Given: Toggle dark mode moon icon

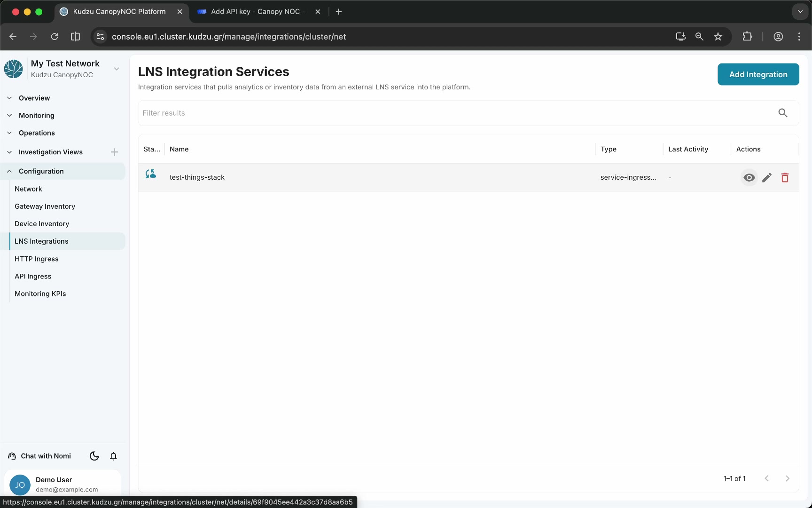Looking at the screenshot, I should 94,456.
